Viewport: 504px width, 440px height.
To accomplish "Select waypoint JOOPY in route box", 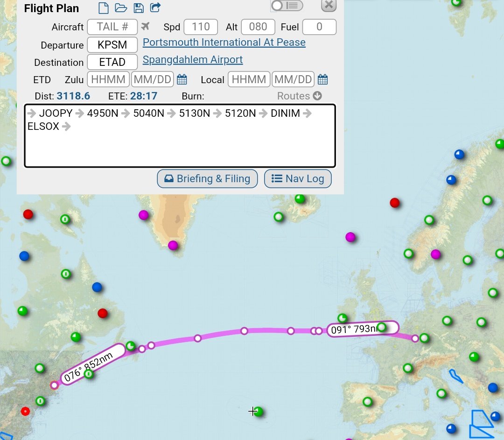I will pyautogui.click(x=56, y=113).
